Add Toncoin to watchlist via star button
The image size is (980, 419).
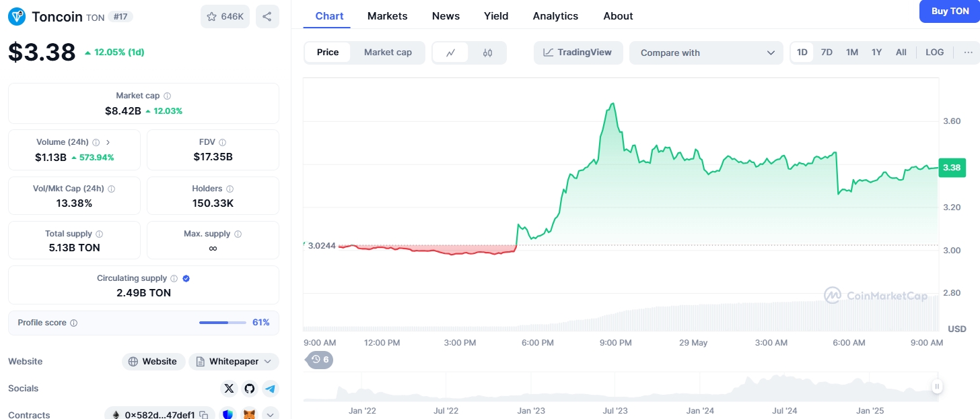(x=225, y=17)
